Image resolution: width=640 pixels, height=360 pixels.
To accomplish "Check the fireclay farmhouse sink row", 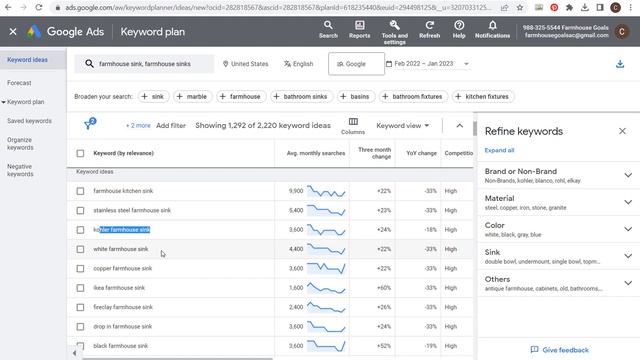I will [x=80, y=307].
